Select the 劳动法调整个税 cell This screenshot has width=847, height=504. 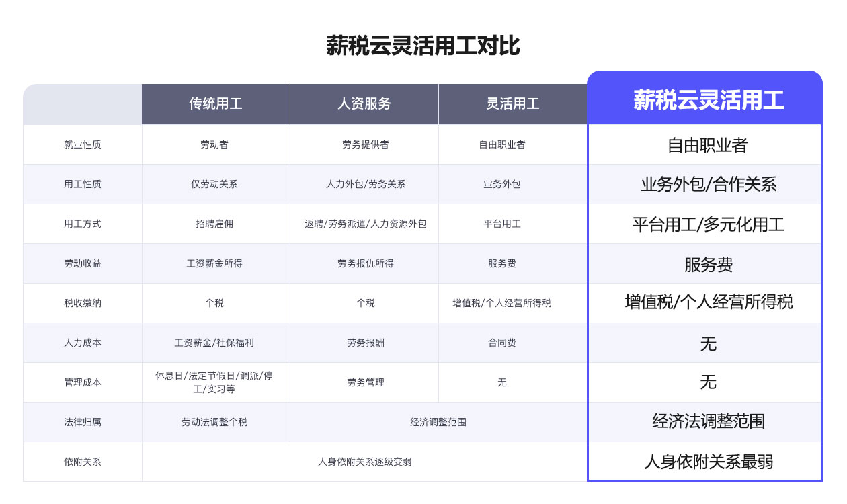point(214,422)
